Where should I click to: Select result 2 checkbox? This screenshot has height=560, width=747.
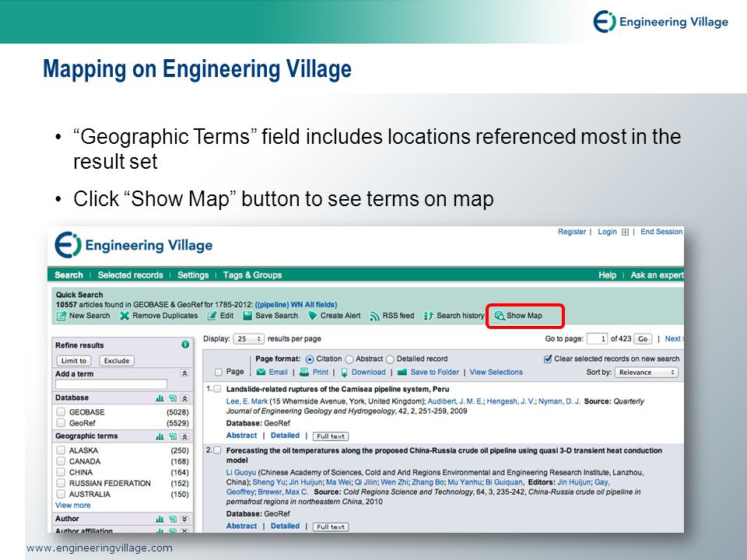coord(217,450)
